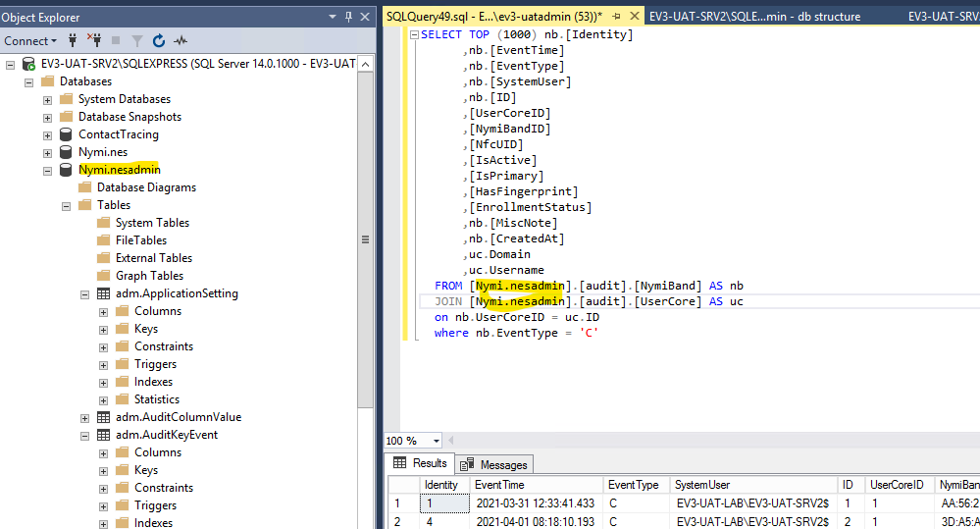Click the Connect Object Explorer plug icon

73,40
